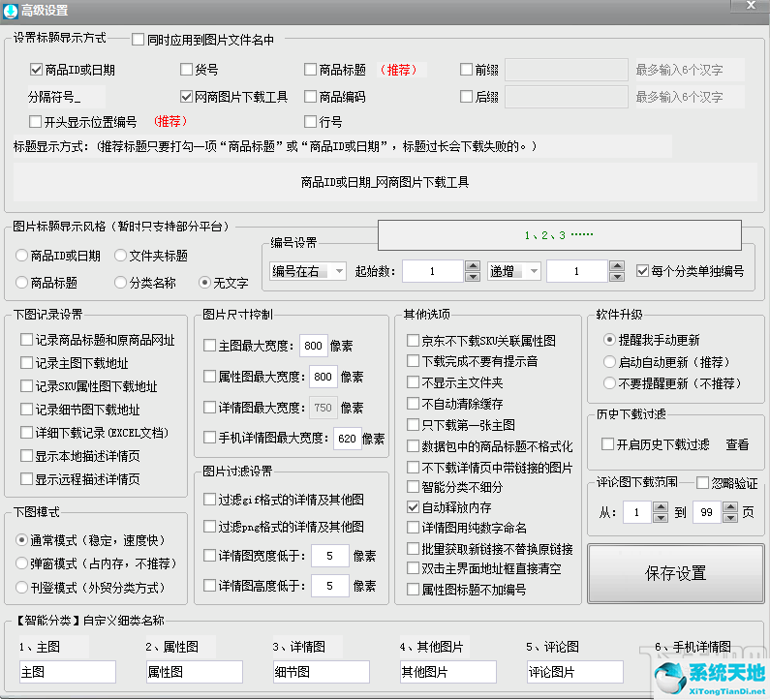Close the 高级设置 dialog
The width and height of the screenshot is (770, 700).
(751, 6)
